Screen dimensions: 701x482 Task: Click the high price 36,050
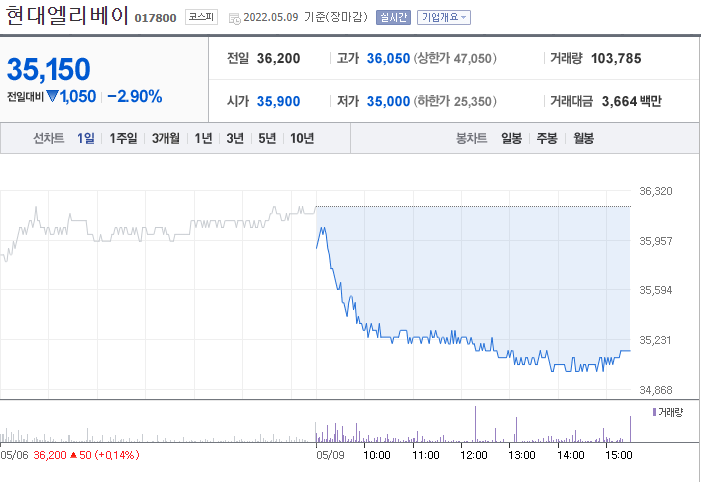click(388, 58)
